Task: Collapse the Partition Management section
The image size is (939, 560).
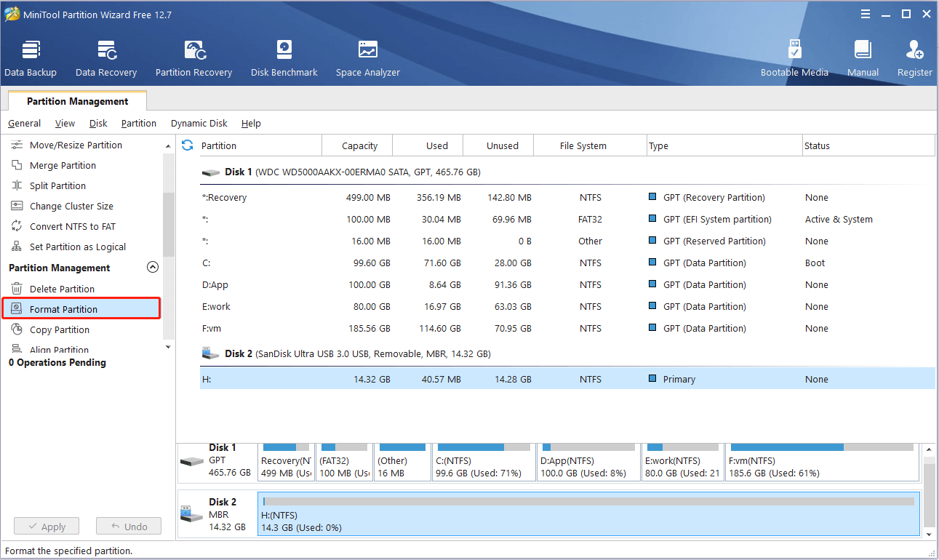Action: [153, 267]
